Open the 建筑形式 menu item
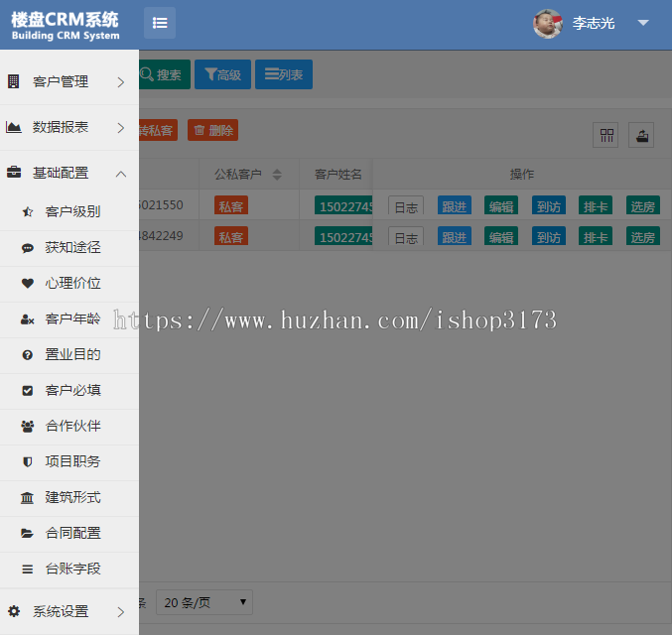 point(69,498)
